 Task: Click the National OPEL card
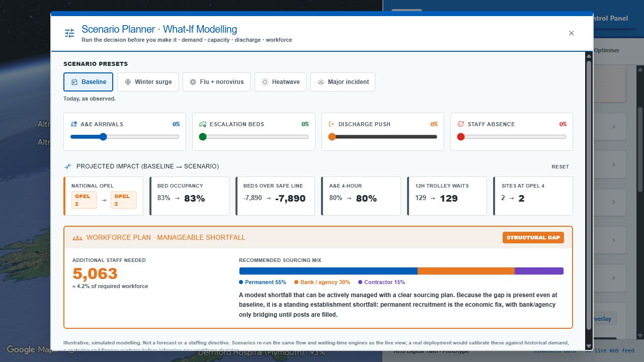point(103,196)
